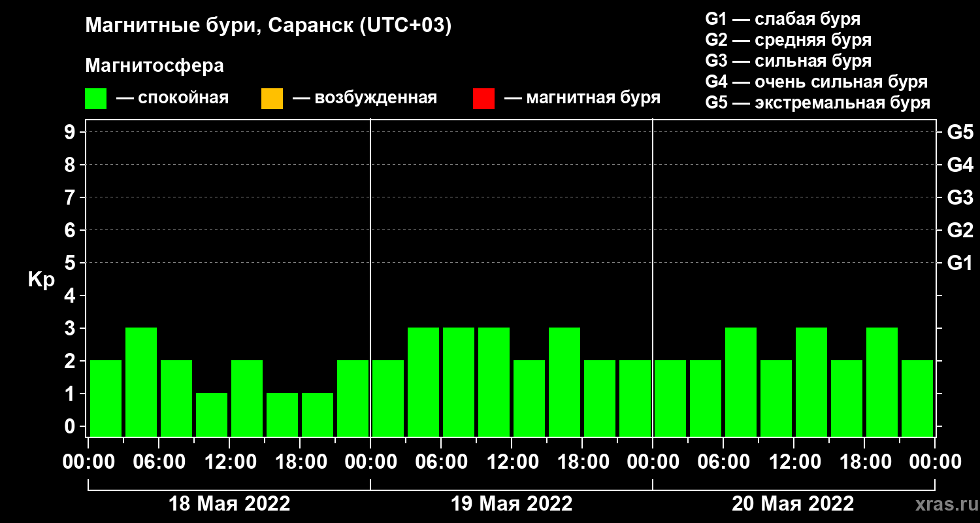Click the '19 Мая 2022' date label
980x523 pixels.
(x=512, y=503)
